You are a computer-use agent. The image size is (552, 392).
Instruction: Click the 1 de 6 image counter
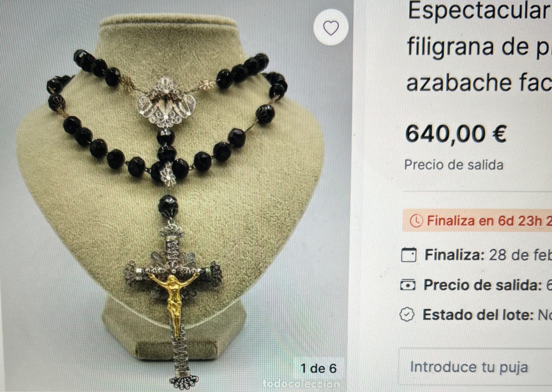coord(318,369)
